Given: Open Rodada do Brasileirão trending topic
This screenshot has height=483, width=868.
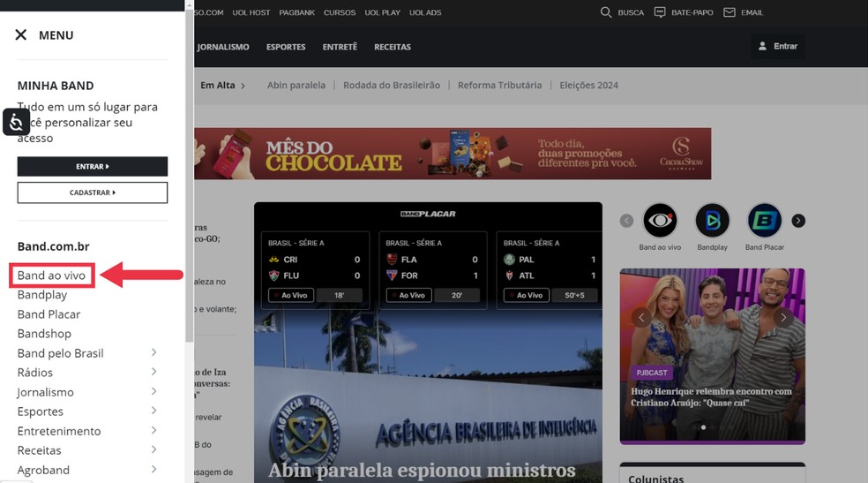Looking at the screenshot, I should 392,86.
